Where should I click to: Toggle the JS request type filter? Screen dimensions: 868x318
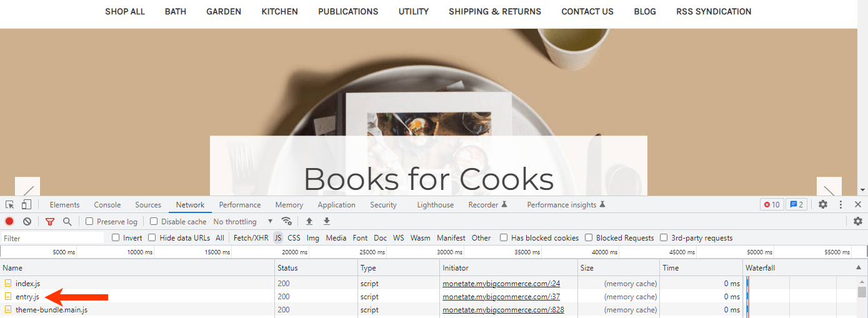point(278,237)
